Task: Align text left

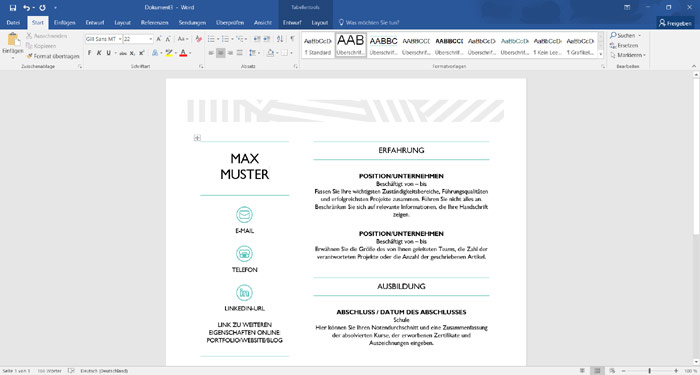Action: (x=211, y=53)
